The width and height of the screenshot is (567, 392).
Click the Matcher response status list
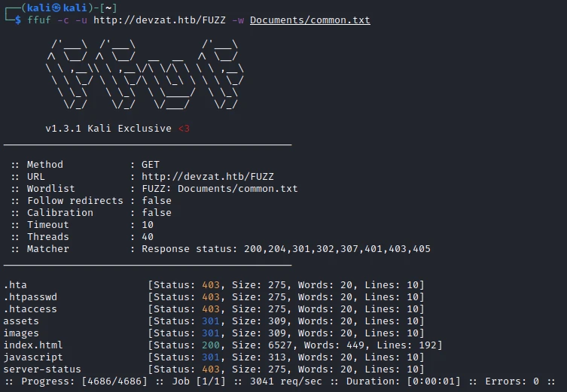[x=286, y=249]
